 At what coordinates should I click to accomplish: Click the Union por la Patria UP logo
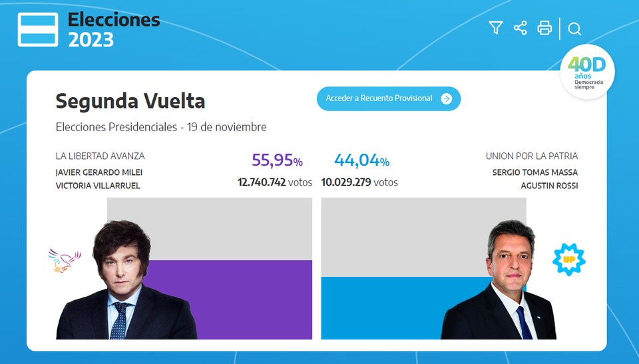568,259
